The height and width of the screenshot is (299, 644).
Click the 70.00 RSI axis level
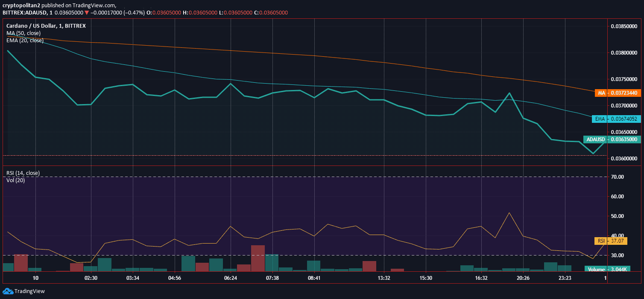[618, 177]
